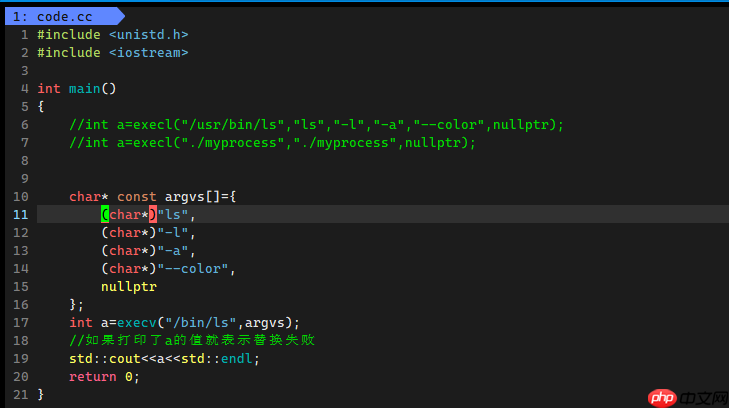Click the red highlighted closing parenthesis on line 11
Screen dimensions: 729x408
(x=153, y=215)
